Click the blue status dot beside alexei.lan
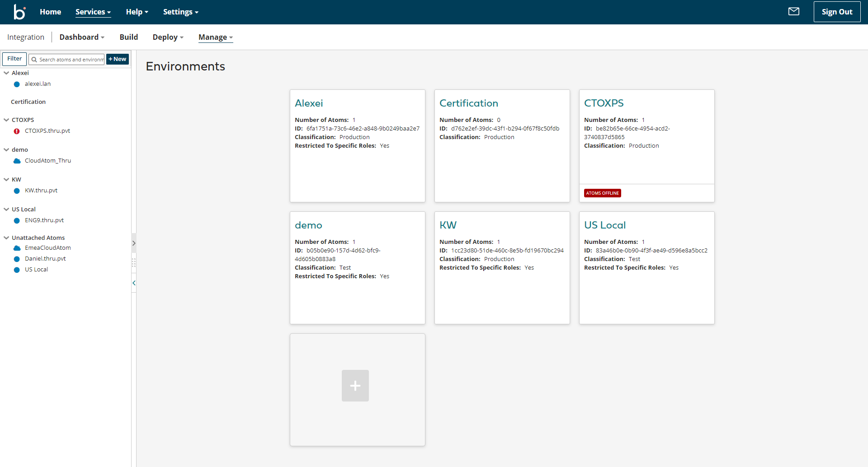868x467 pixels. point(17,84)
